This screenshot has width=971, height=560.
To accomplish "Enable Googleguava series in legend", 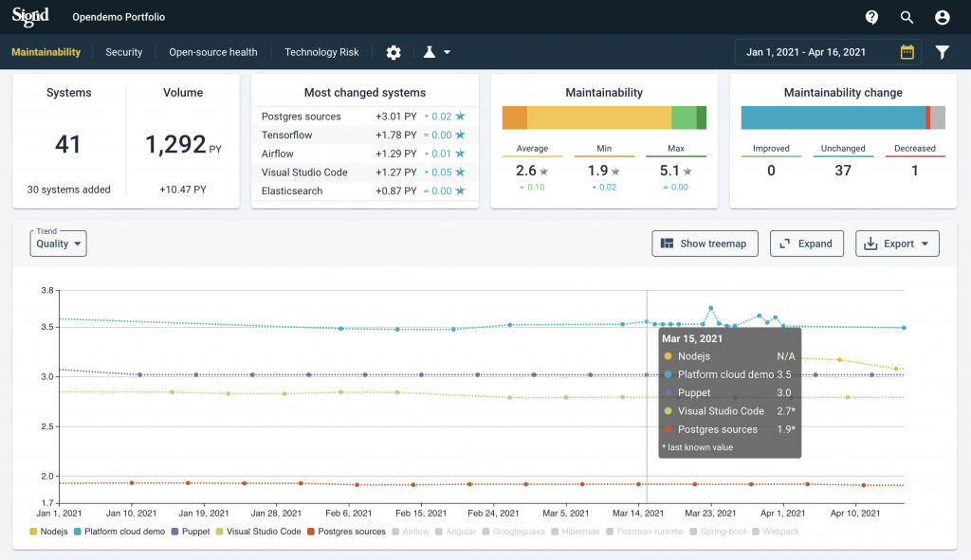I will [x=513, y=532].
